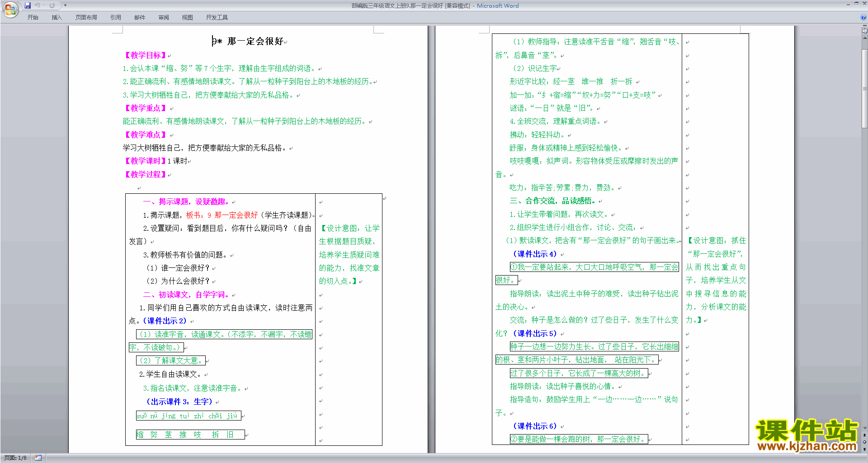Click the line 拂动：轻轻抖动

coord(537,135)
